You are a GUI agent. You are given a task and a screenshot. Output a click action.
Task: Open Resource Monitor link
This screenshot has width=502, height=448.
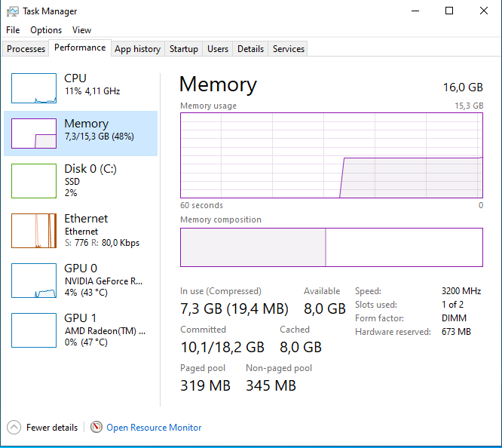[x=154, y=428]
